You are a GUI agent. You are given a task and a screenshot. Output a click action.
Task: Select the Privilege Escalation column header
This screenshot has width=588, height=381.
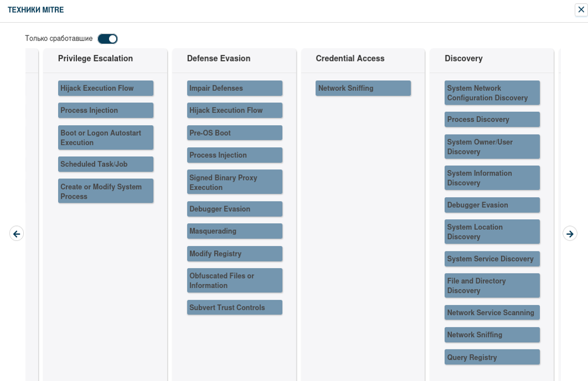click(x=95, y=59)
